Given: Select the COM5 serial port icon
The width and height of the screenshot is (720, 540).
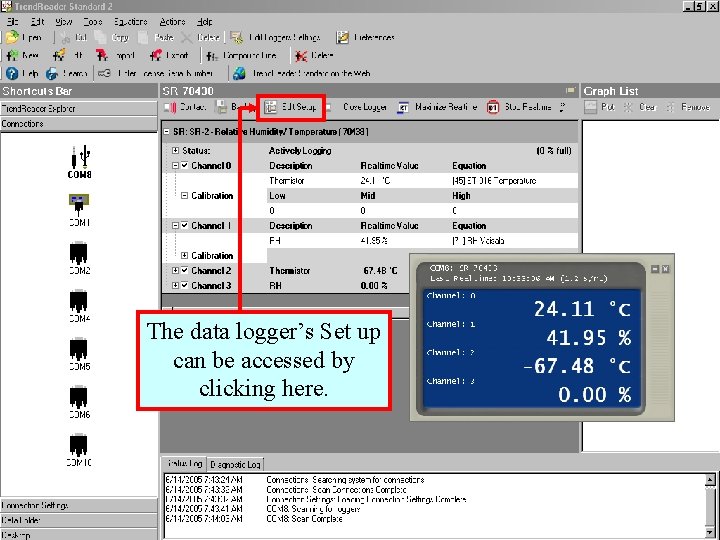Looking at the screenshot, I should pos(79,349).
